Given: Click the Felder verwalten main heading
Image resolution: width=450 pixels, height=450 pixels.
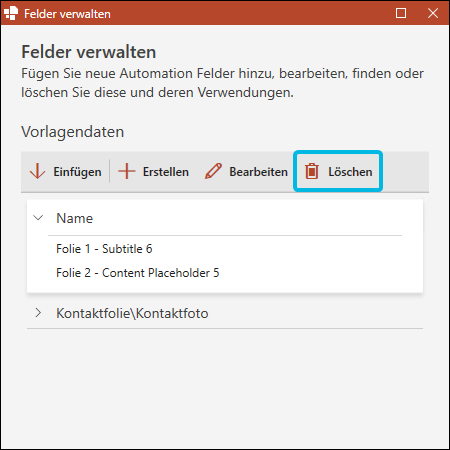Looking at the screenshot, I should 89,52.
